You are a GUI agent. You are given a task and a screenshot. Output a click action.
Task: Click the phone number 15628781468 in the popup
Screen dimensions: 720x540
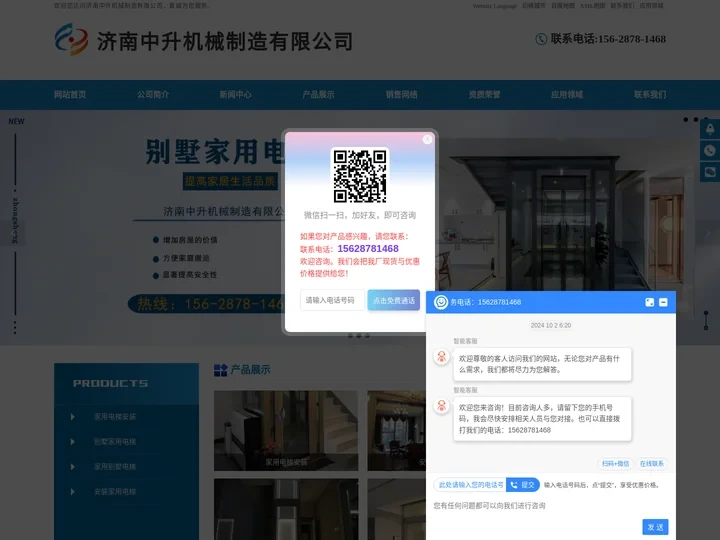click(x=368, y=248)
